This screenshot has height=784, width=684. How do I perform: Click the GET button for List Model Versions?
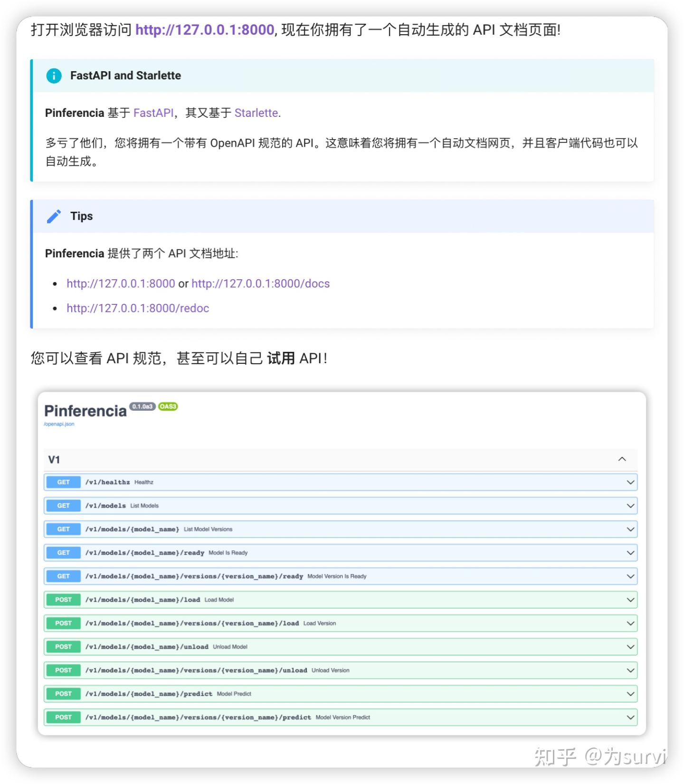(x=63, y=529)
